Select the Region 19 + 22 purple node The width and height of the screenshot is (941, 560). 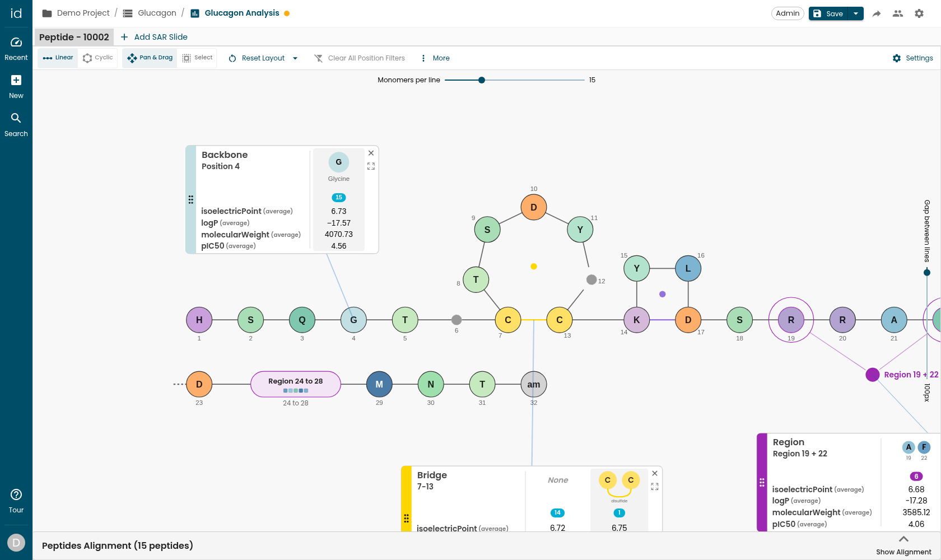coord(873,375)
